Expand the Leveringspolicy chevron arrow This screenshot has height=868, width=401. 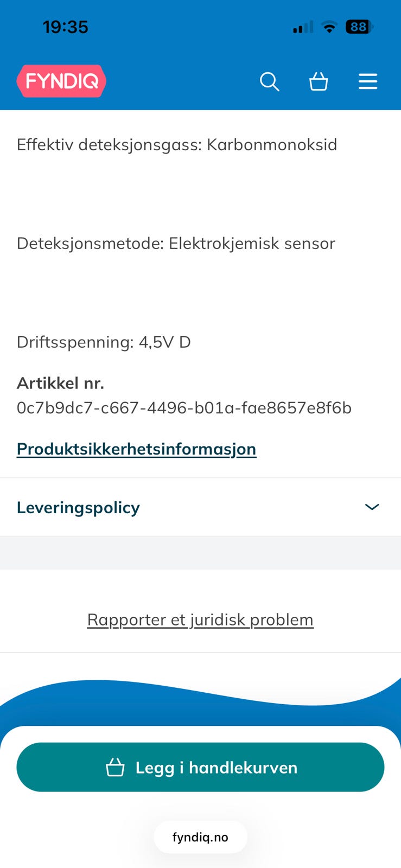point(372,507)
